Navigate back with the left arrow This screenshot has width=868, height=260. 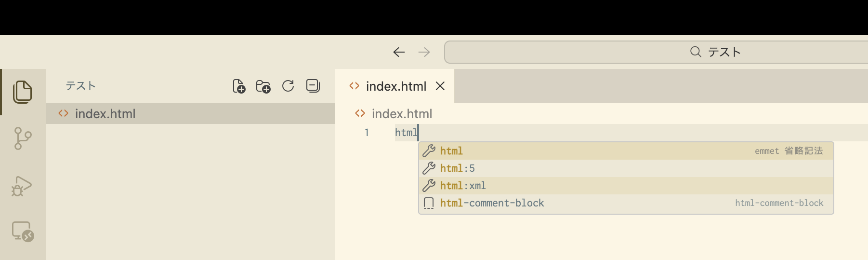pyautogui.click(x=399, y=52)
